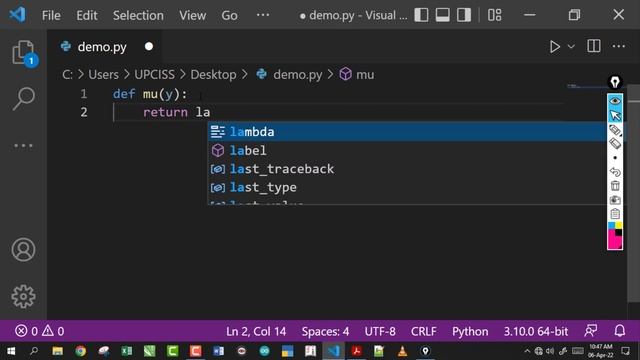
Task: Show hidden system tray icons chevron
Action: [527, 351]
